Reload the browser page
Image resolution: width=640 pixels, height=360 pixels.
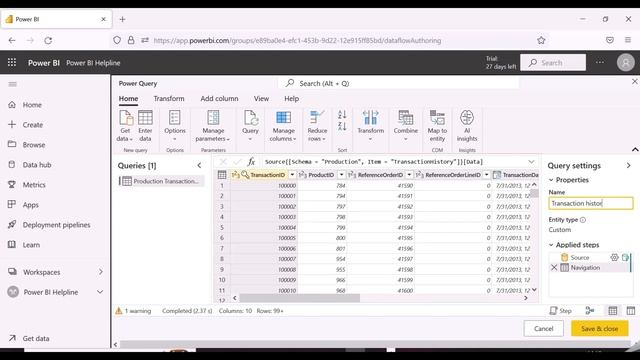[x=48, y=40]
